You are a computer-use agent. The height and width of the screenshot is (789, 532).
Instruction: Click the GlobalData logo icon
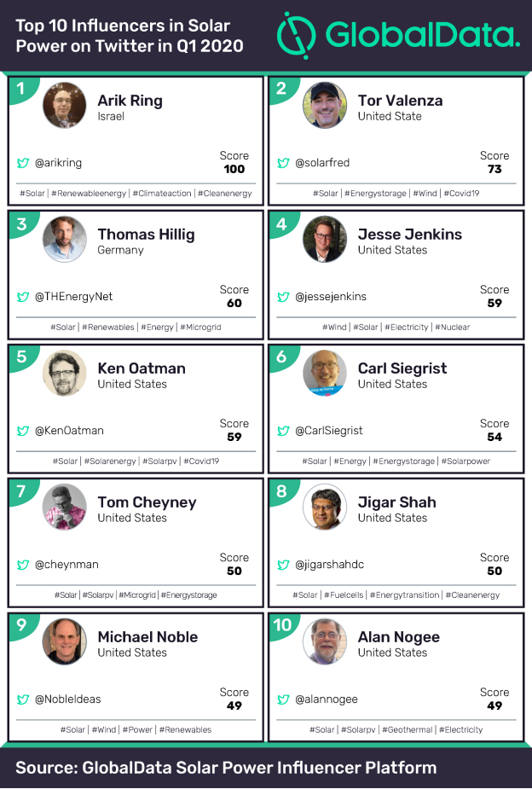(297, 36)
